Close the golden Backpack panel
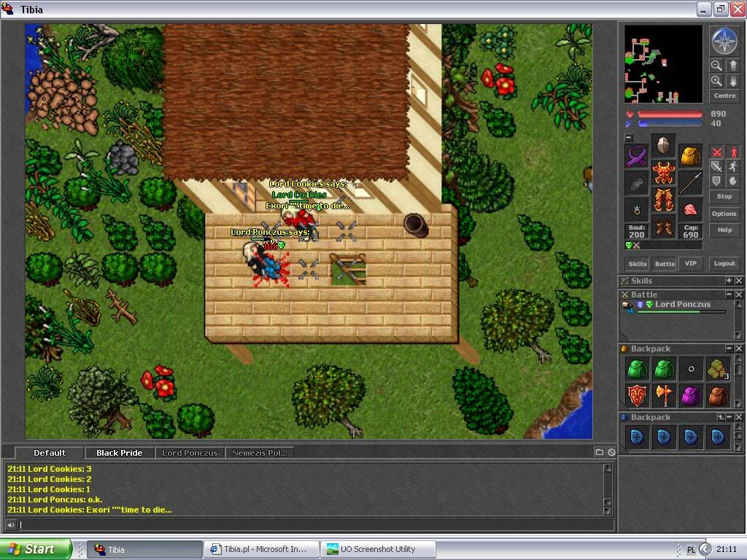747x560 pixels. pyautogui.click(x=738, y=349)
